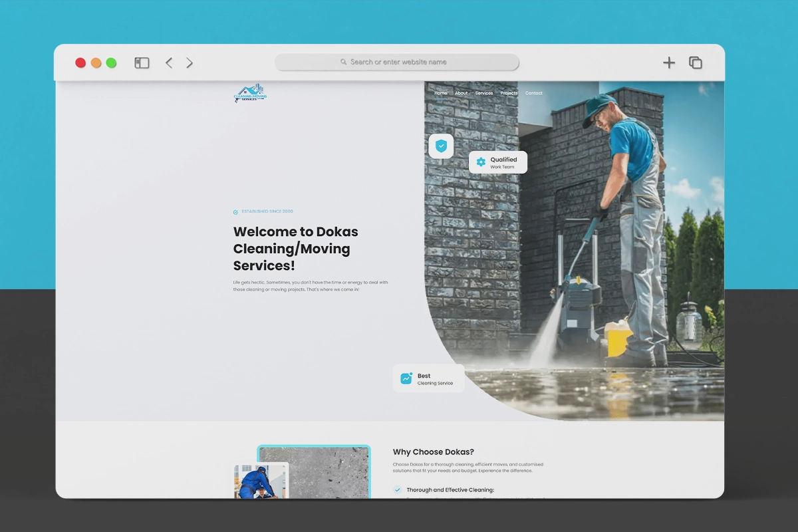Go forward using the browser's right arrow

pos(190,63)
